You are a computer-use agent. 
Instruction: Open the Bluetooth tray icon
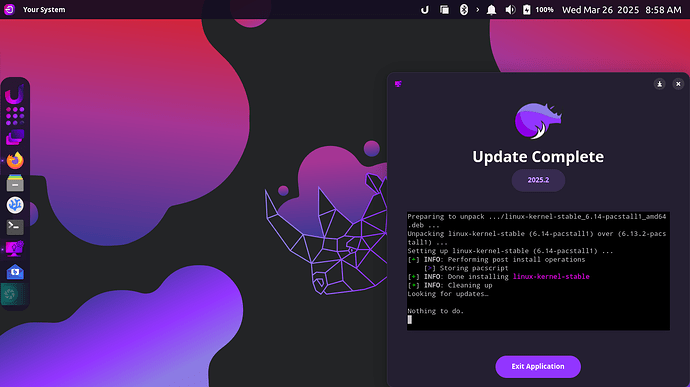click(x=464, y=9)
